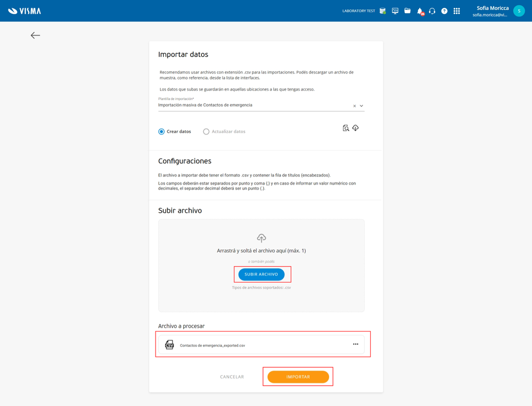532x406 pixels.
Task: Open the monitor dashboard icon
Action: [395, 11]
